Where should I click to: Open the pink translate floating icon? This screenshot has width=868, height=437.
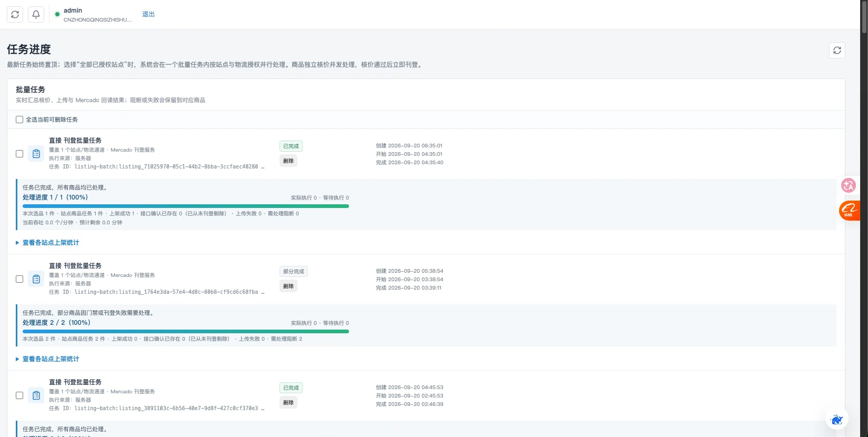pyautogui.click(x=848, y=185)
